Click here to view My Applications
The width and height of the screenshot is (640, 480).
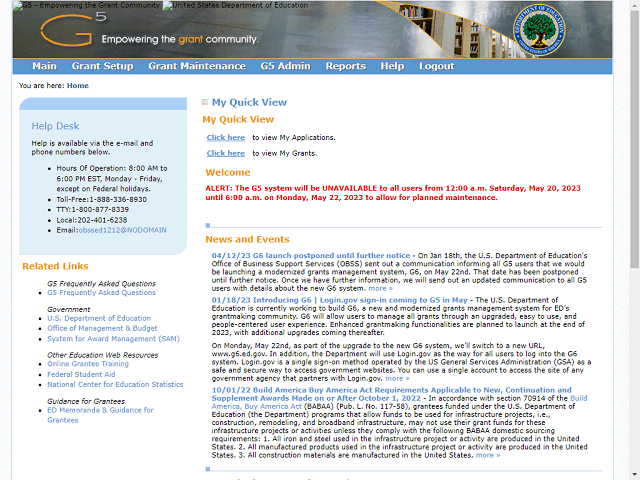click(x=226, y=138)
